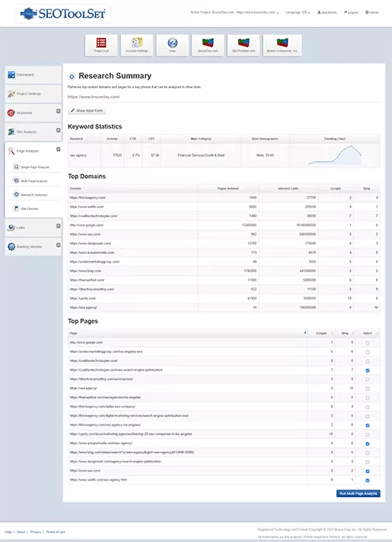Click the Project Settings sidebar icon
The width and height of the screenshot is (392, 542).
12,94
